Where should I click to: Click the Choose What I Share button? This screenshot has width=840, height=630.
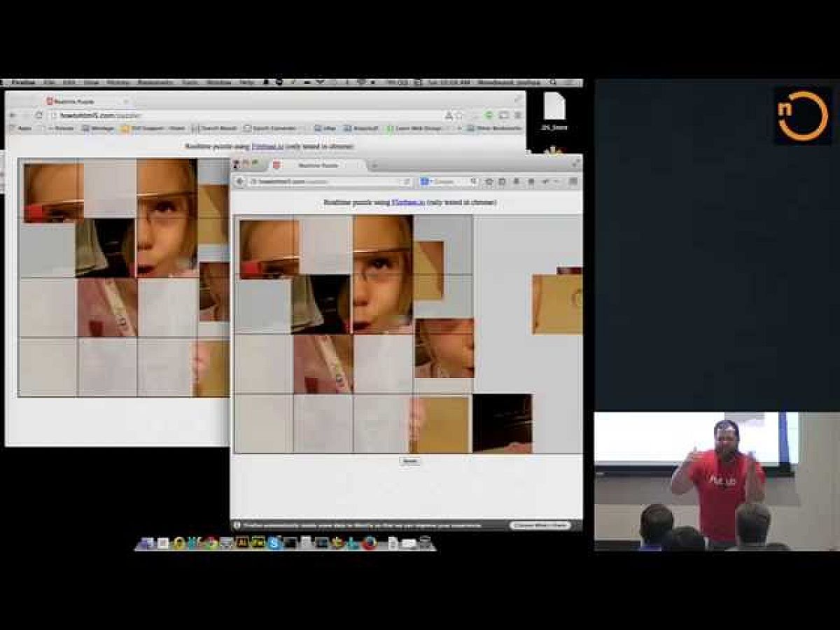point(540,525)
